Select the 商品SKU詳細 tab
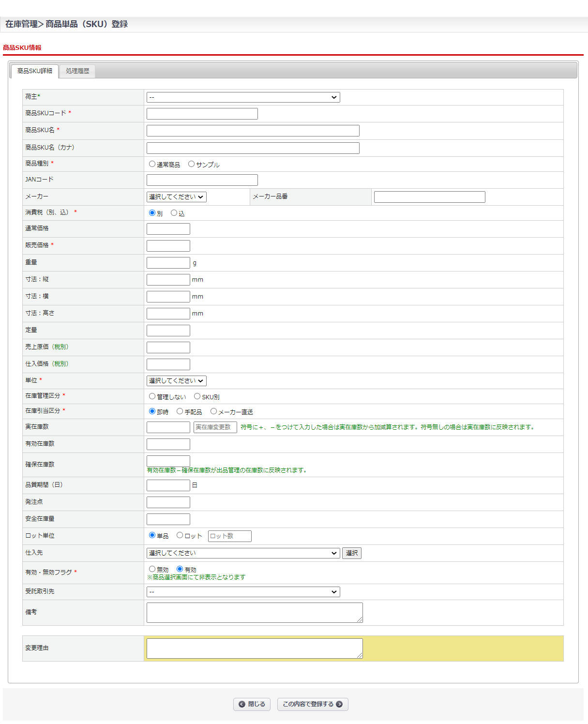Screen dimensions: 588x724 click(x=35, y=71)
